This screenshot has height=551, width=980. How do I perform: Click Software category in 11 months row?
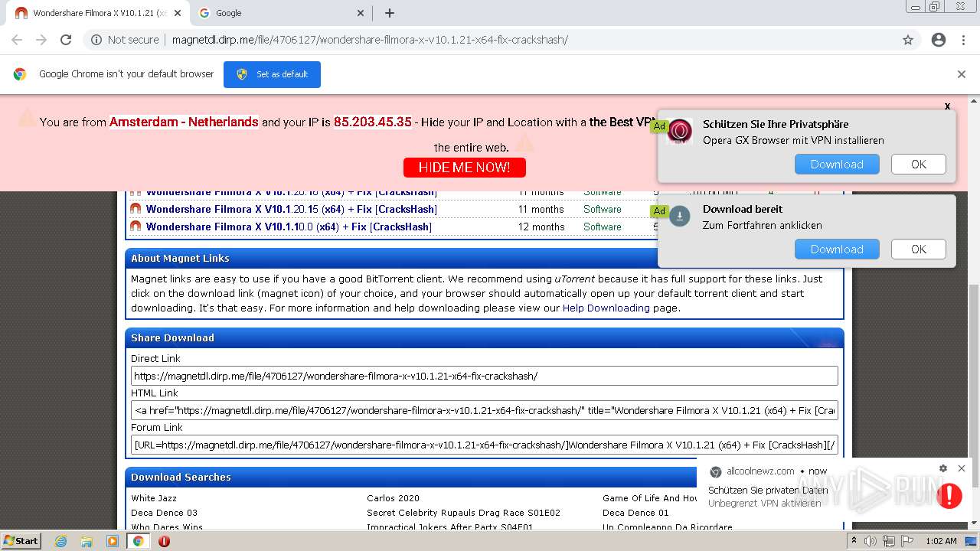[x=603, y=209]
